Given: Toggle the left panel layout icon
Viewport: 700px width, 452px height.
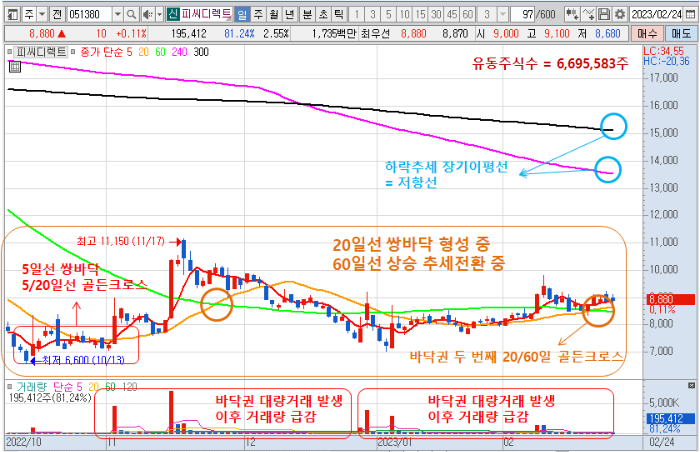Looking at the screenshot, I should (12, 15).
